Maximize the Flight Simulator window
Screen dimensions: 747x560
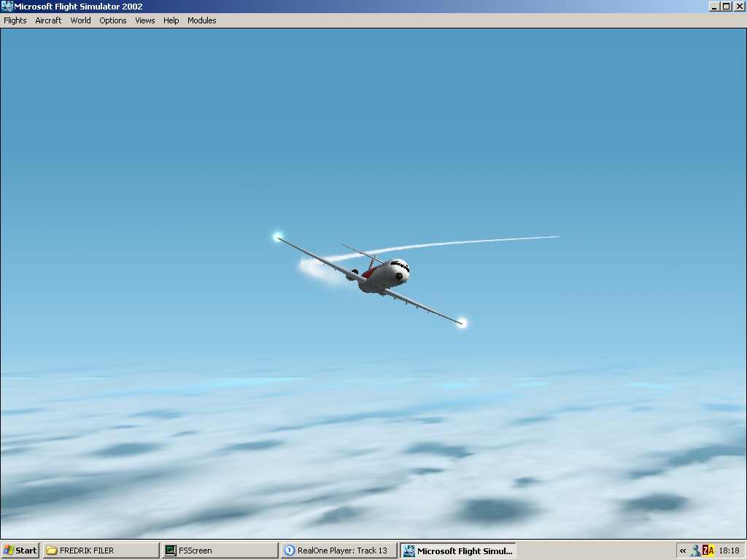[x=726, y=7]
